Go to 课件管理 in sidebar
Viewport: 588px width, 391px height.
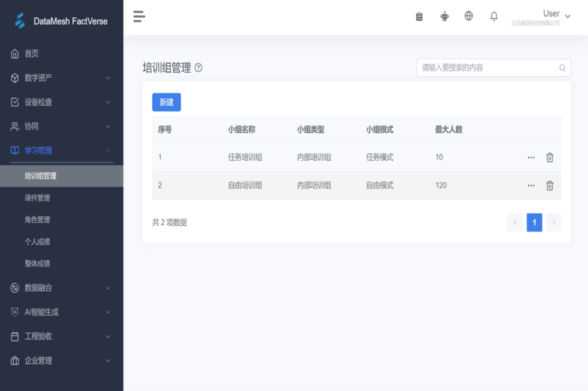pos(37,198)
